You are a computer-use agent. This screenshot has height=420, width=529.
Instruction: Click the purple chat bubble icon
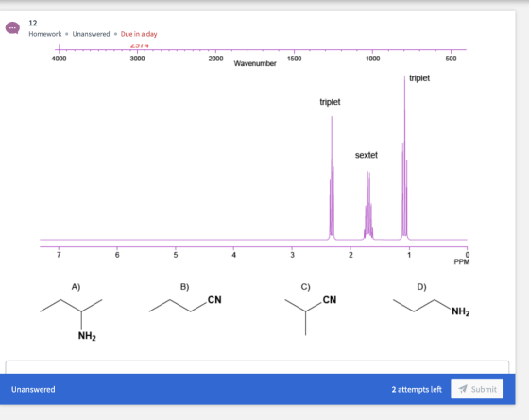(x=12, y=28)
